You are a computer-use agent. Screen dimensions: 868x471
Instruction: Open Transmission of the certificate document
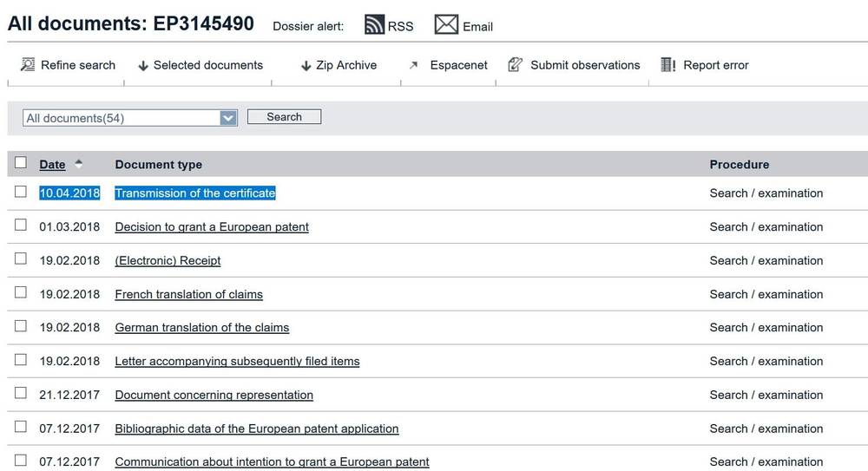pyautogui.click(x=194, y=193)
